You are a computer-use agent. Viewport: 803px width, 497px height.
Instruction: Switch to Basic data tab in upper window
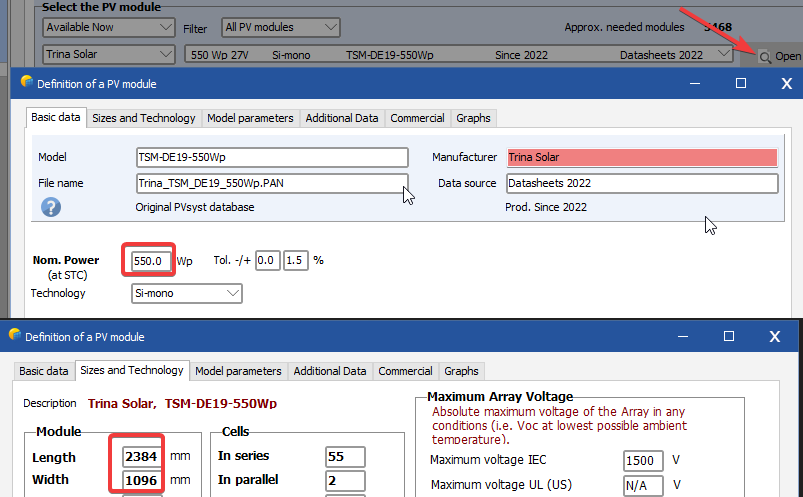56,117
